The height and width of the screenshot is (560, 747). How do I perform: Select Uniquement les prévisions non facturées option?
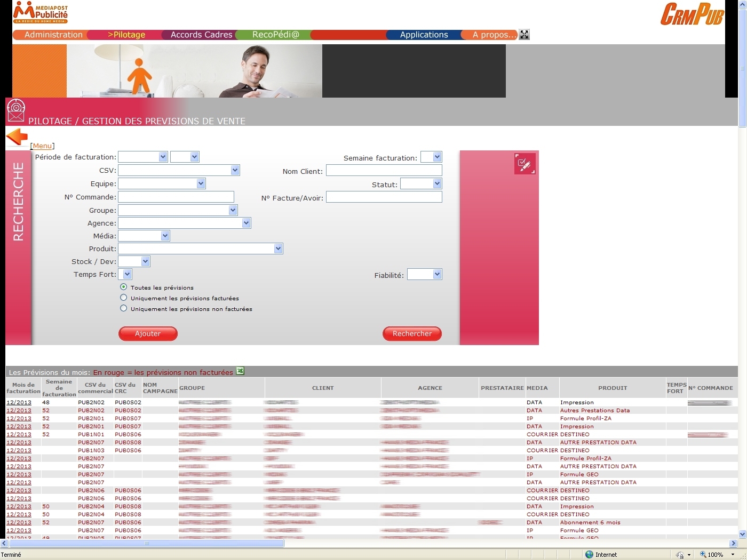[x=124, y=308]
